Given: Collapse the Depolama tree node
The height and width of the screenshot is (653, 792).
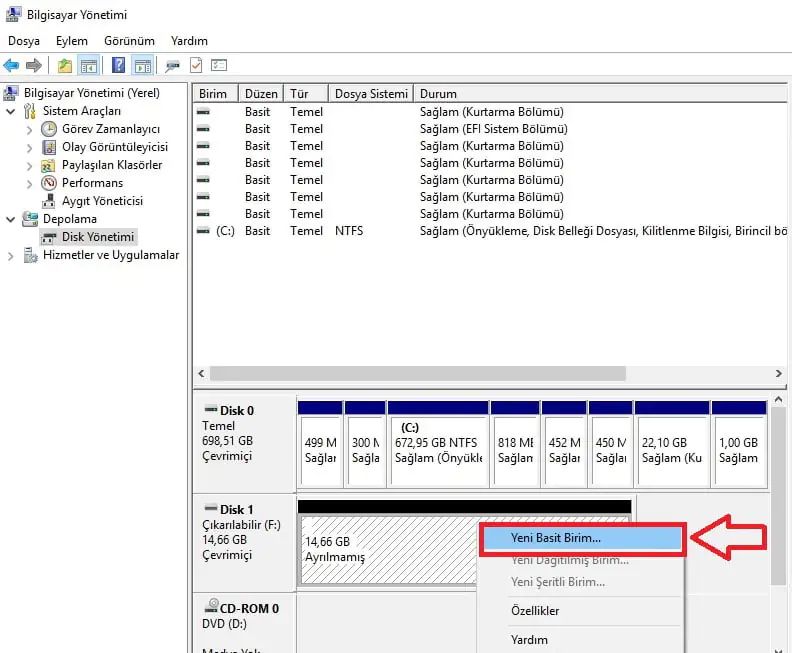Looking at the screenshot, I should [11, 219].
